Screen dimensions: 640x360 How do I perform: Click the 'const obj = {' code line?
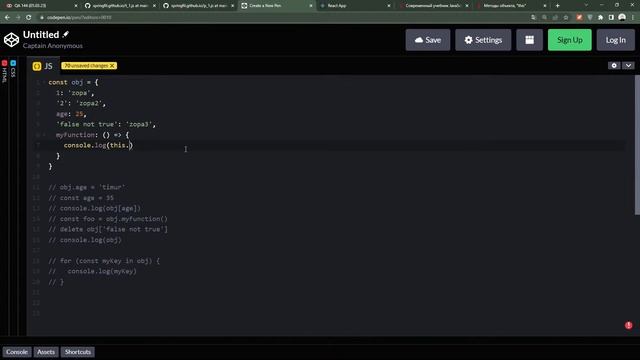coord(73,82)
